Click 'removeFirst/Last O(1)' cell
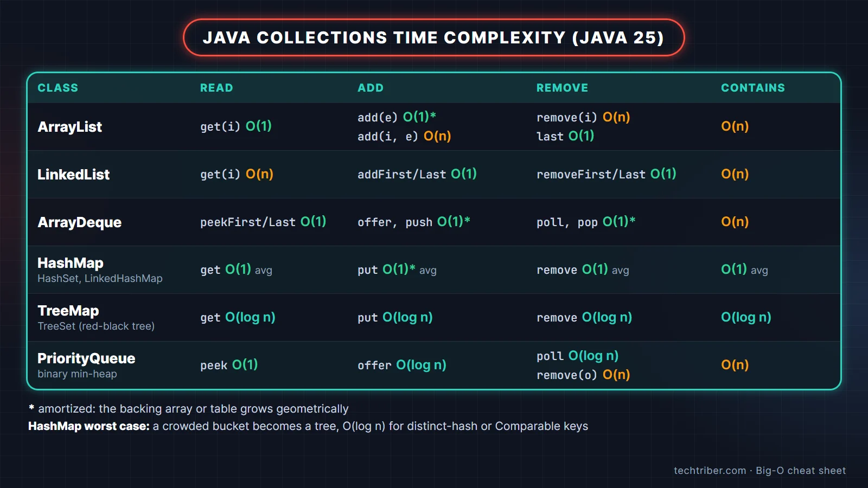Screen dimensions: 868x488 click(x=607, y=174)
